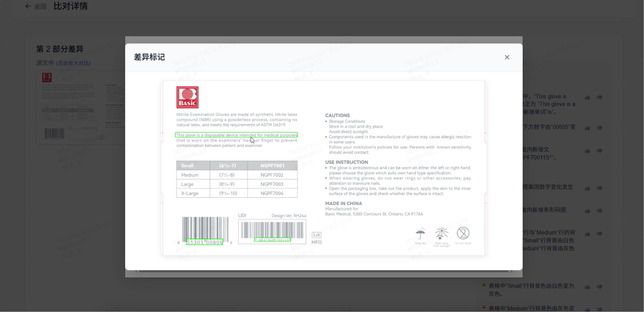Thumbs down the "This glove a" difference
The image size is (644, 312).
pyautogui.click(x=600, y=98)
